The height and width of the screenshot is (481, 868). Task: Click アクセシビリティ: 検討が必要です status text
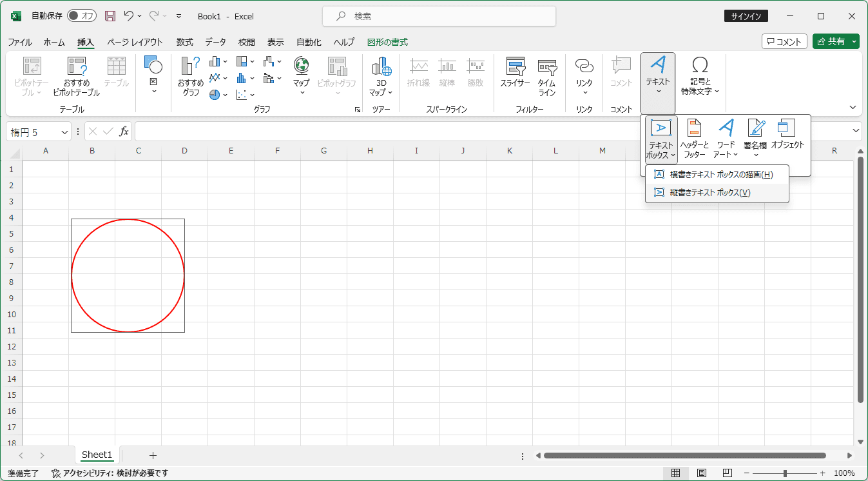tap(110, 473)
